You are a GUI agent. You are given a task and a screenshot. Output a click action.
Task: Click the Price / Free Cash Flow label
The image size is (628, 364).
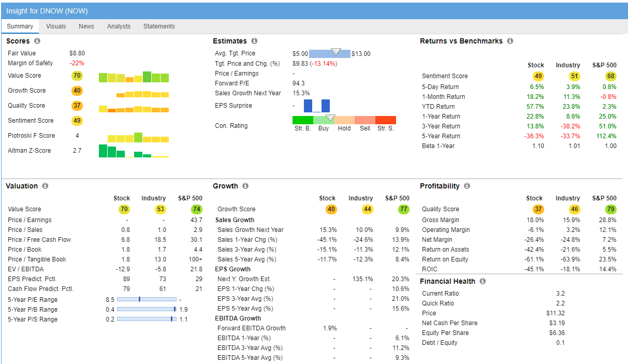[39, 240]
